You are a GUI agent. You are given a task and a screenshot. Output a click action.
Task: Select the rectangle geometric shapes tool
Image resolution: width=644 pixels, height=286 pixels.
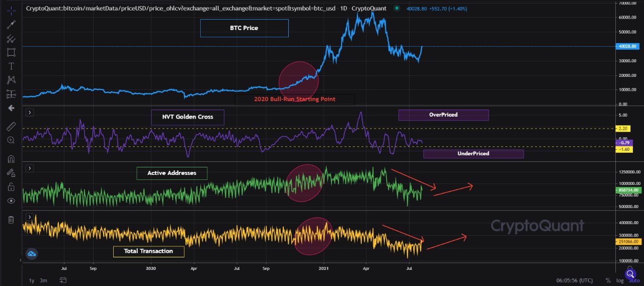pos(11,52)
